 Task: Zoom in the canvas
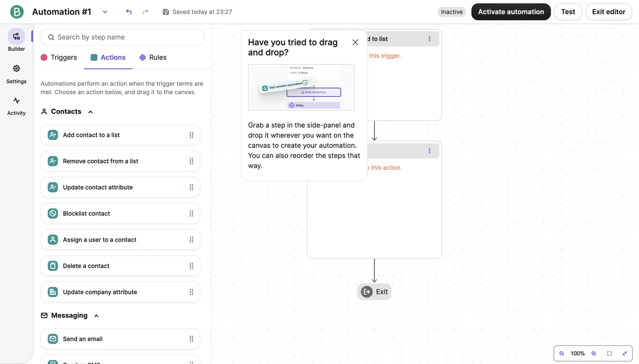594,353
